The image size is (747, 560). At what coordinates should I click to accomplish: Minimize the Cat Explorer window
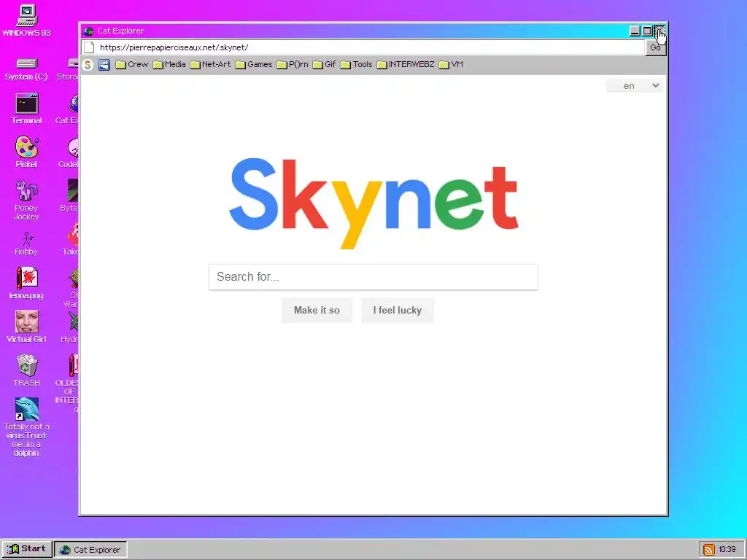pos(635,31)
